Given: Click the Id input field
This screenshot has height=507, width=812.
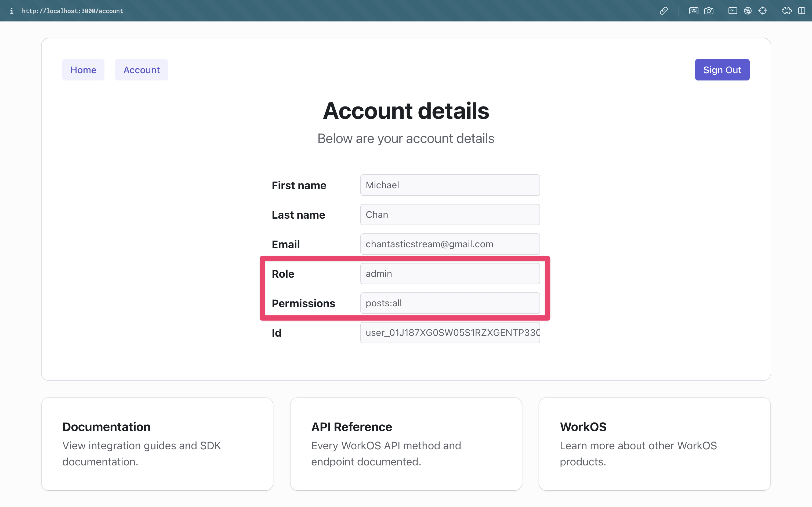Looking at the screenshot, I should [x=450, y=332].
